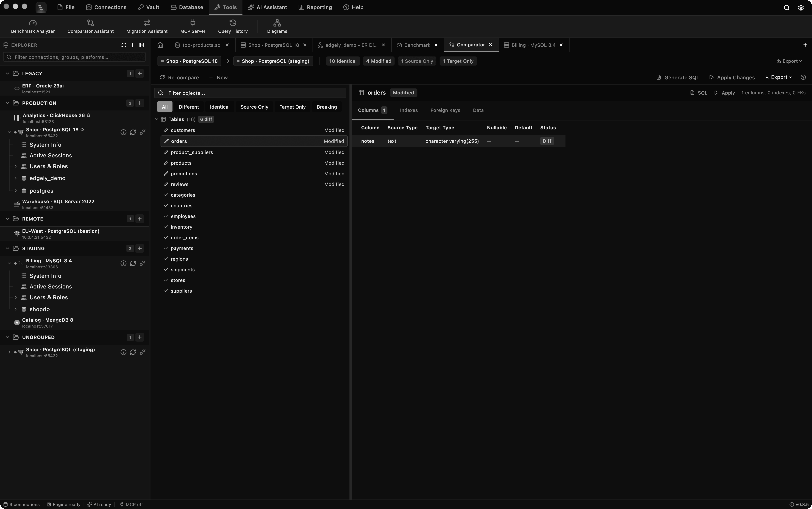The height and width of the screenshot is (509, 812).
Task: Add a new connection in Explorer
Action: 132,45
